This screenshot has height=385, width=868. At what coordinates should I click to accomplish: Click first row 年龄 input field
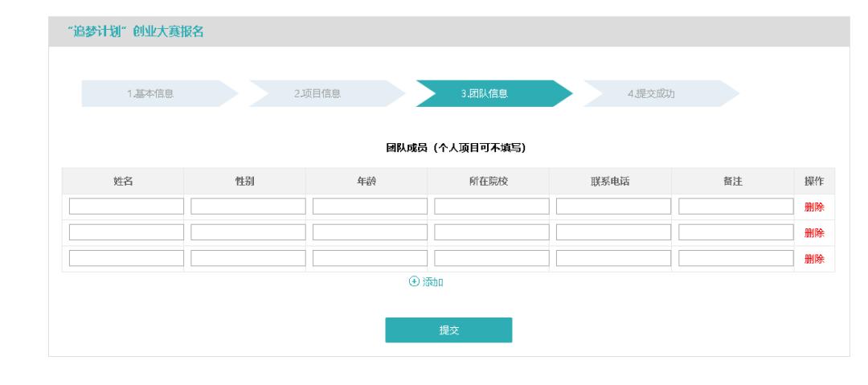tap(370, 207)
